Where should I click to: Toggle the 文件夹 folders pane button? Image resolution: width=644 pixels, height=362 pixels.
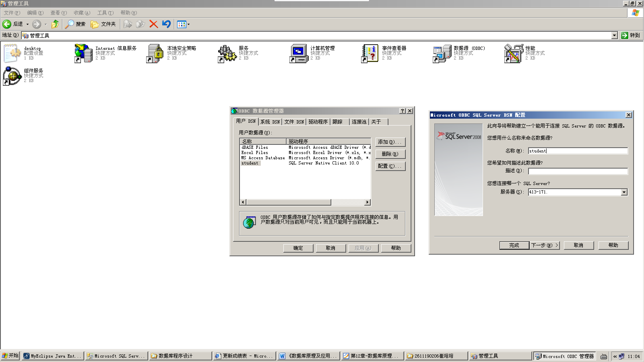tap(103, 24)
